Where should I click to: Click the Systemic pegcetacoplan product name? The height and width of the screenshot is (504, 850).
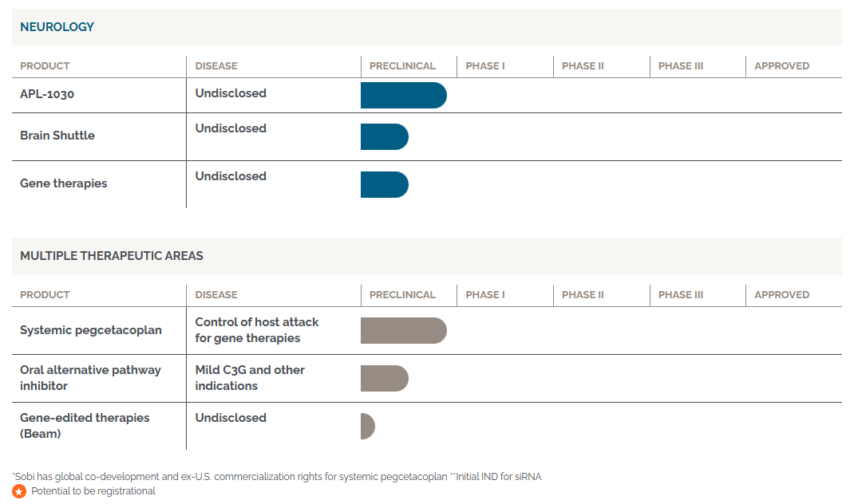(x=91, y=330)
